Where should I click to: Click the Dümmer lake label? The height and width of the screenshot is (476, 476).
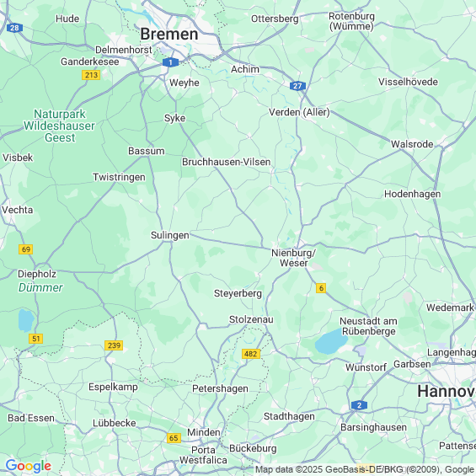click(x=40, y=287)
